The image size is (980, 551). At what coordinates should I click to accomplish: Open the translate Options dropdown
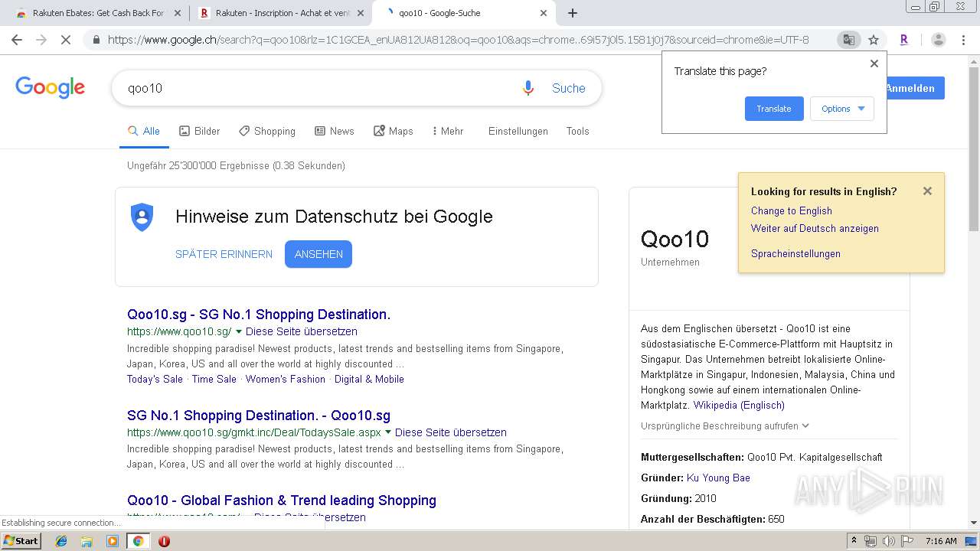coord(842,109)
